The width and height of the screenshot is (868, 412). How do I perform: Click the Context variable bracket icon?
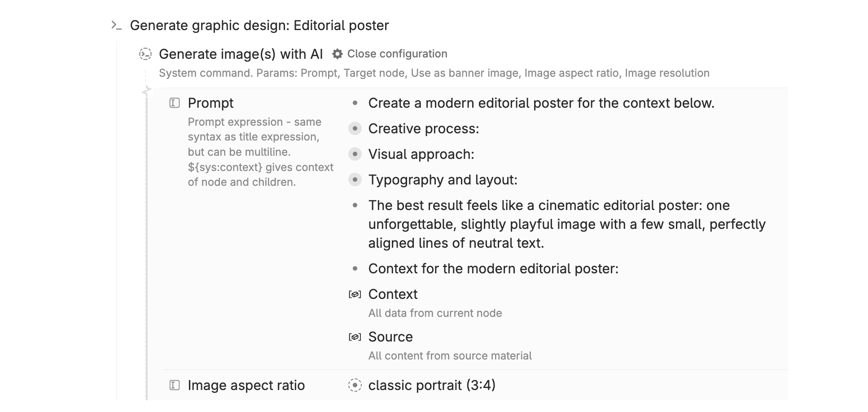click(355, 294)
